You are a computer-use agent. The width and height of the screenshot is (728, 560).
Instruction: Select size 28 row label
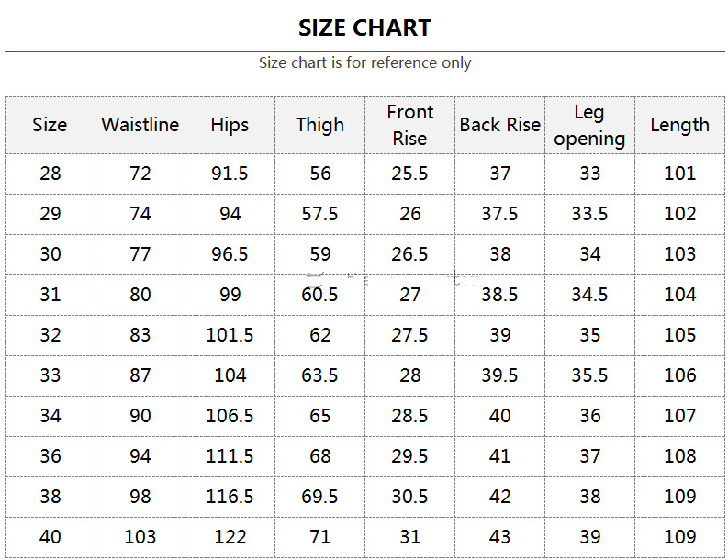point(50,174)
